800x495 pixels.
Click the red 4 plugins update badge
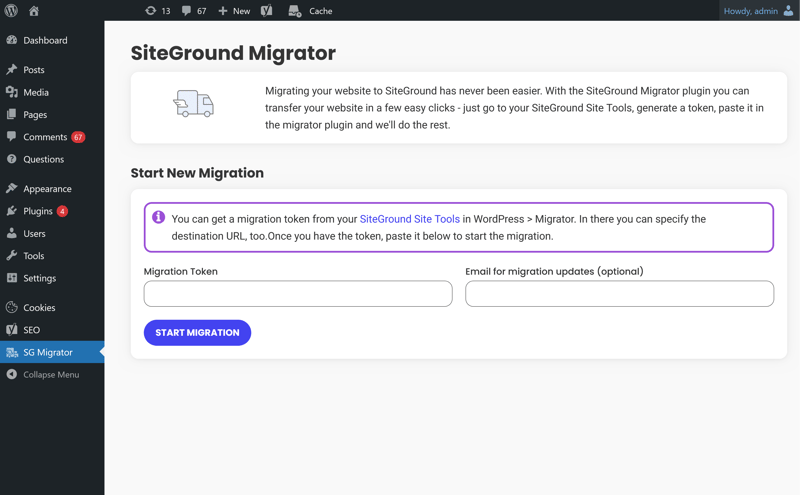coord(62,211)
